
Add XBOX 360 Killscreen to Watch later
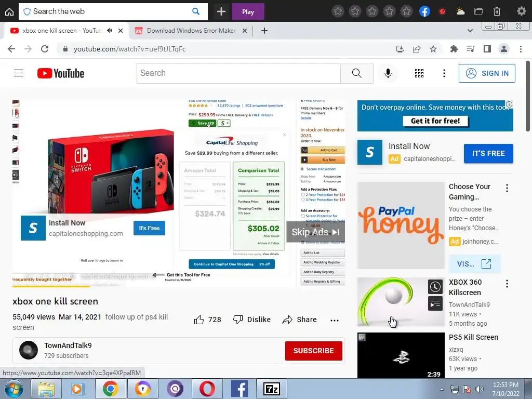[x=435, y=287]
